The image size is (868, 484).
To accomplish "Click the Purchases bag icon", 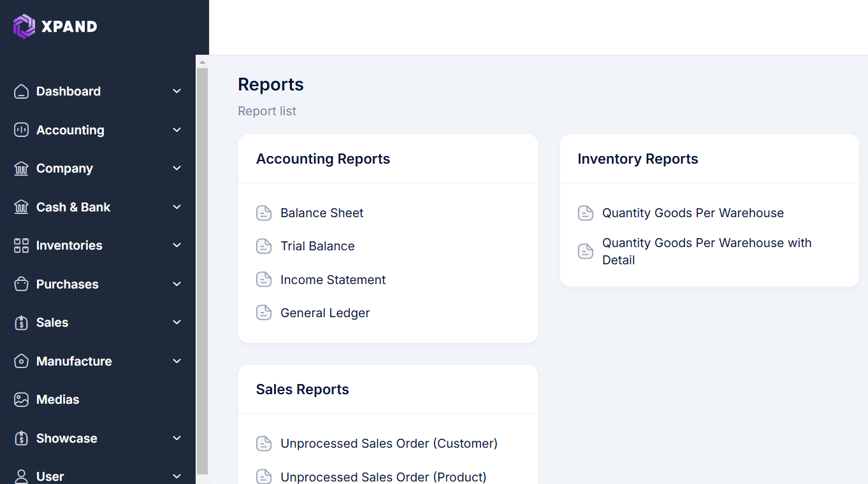I will pos(21,284).
